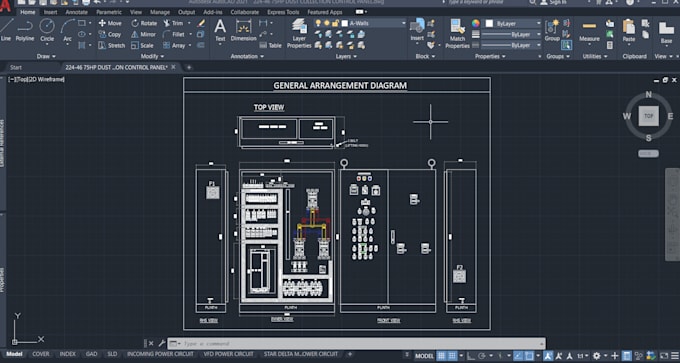This screenshot has width=680, height=363.
Task: Activate the Fillet tool
Action: pyautogui.click(x=174, y=34)
